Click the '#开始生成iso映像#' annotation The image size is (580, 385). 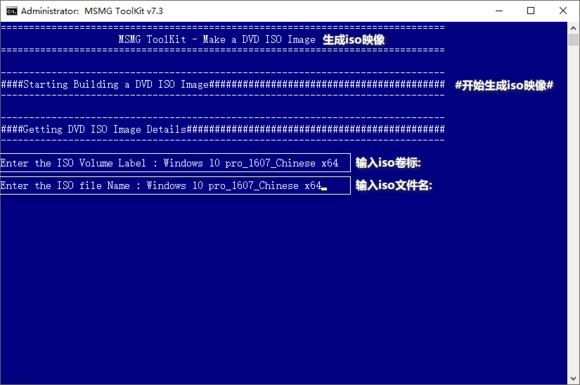(x=504, y=85)
